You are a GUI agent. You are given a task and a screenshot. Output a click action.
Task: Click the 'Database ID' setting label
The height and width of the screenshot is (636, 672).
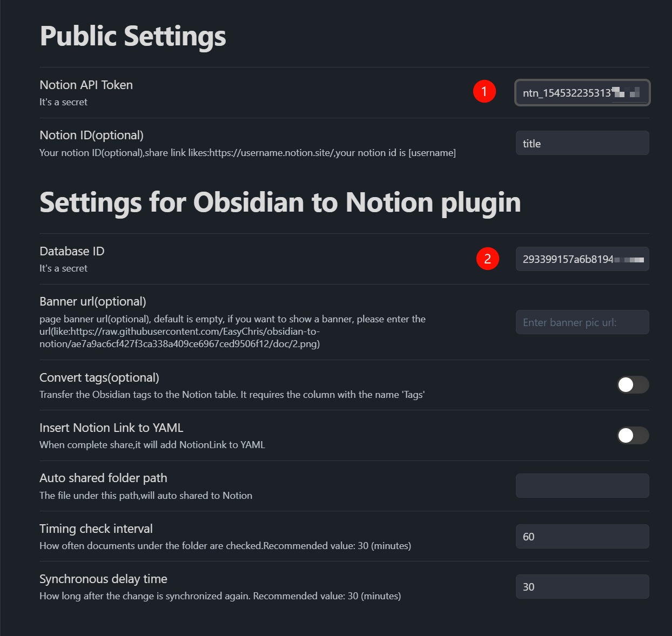click(x=72, y=252)
